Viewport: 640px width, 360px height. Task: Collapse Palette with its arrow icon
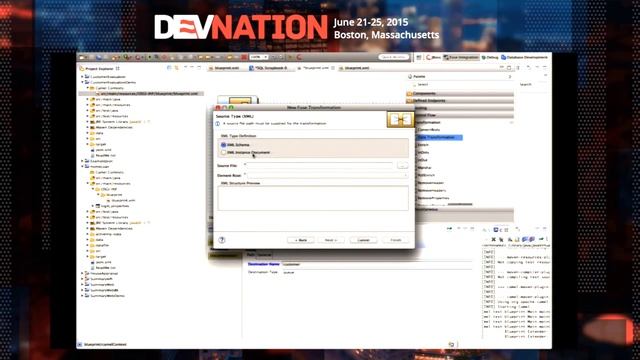point(509,76)
